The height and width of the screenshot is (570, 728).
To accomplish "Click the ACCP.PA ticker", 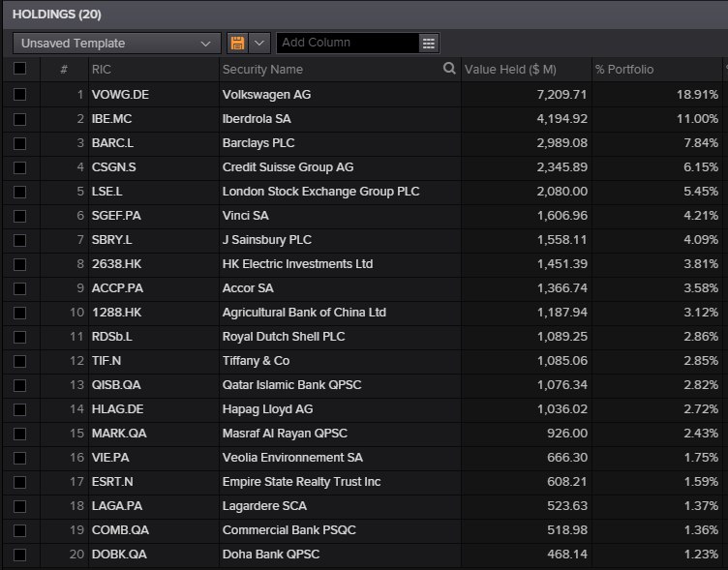I will [117, 287].
